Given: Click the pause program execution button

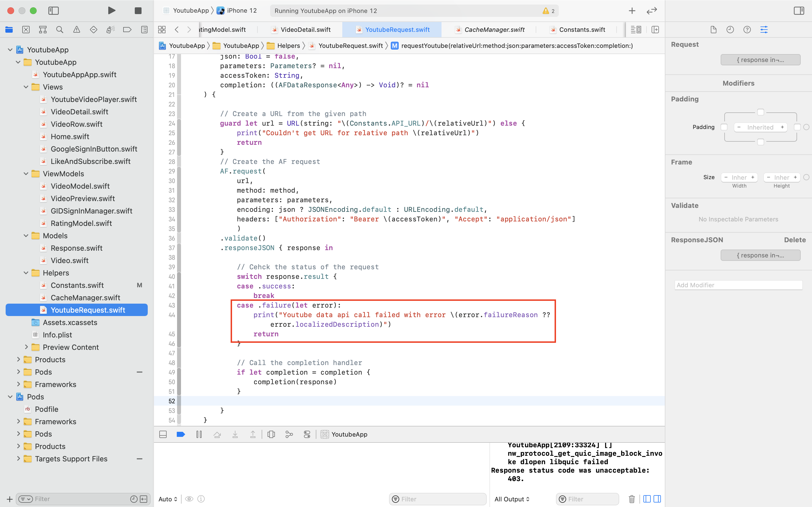Looking at the screenshot, I should tap(199, 434).
